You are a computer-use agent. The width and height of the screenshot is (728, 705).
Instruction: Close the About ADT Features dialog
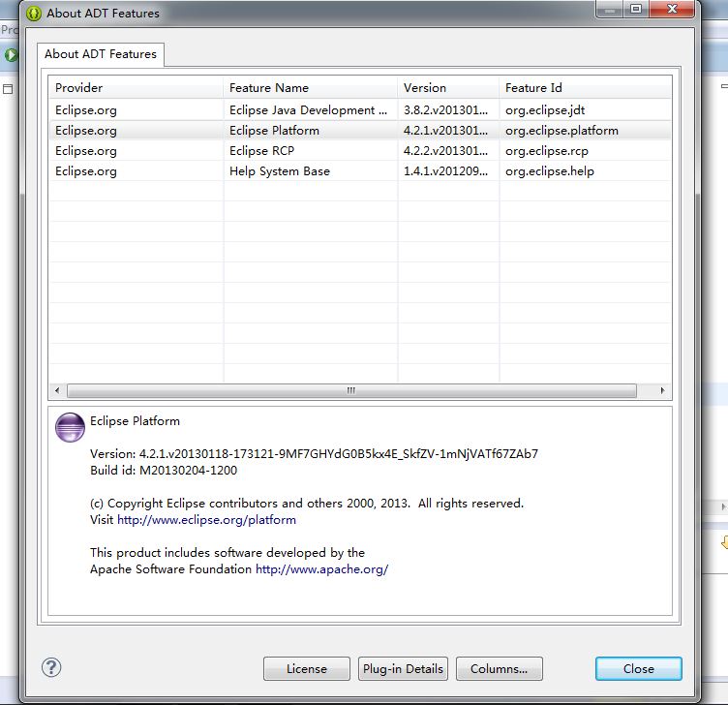point(639,669)
